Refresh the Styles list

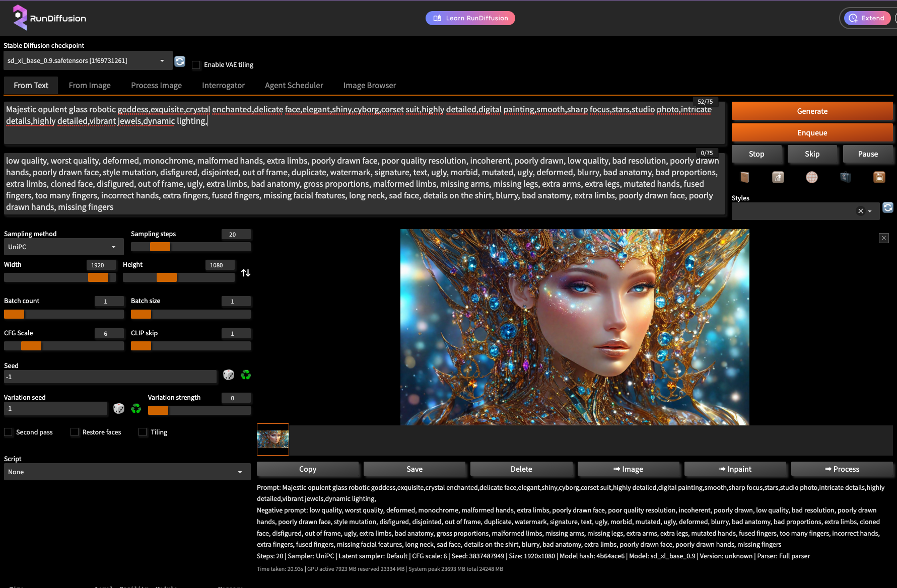click(888, 207)
